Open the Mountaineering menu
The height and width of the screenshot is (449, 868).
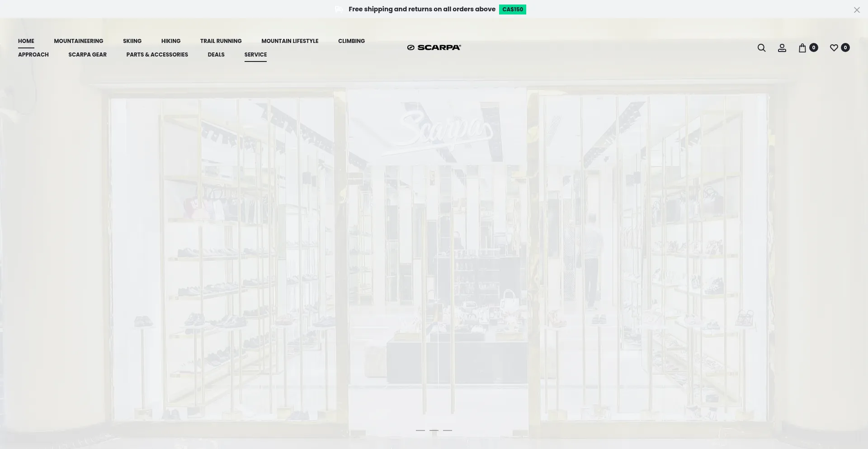pyautogui.click(x=78, y=41)
